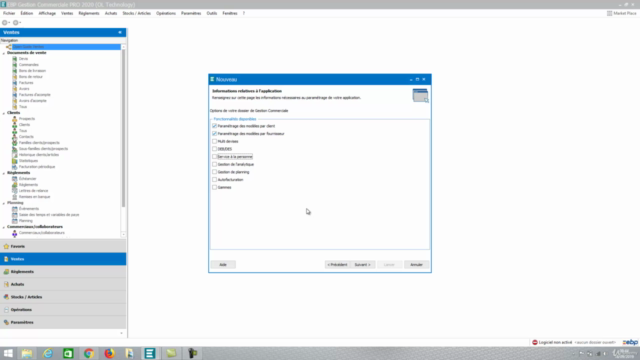The height and width of the screenshot is (360, 640).
Task: Select the Factures d'acompte icon
Action: click(15, 95)
